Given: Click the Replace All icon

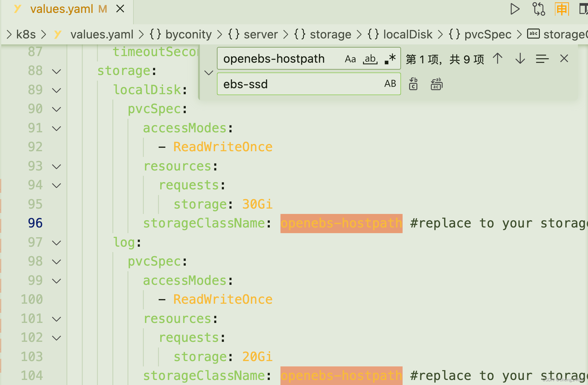Looking at the screenshot, I should 436,84.
